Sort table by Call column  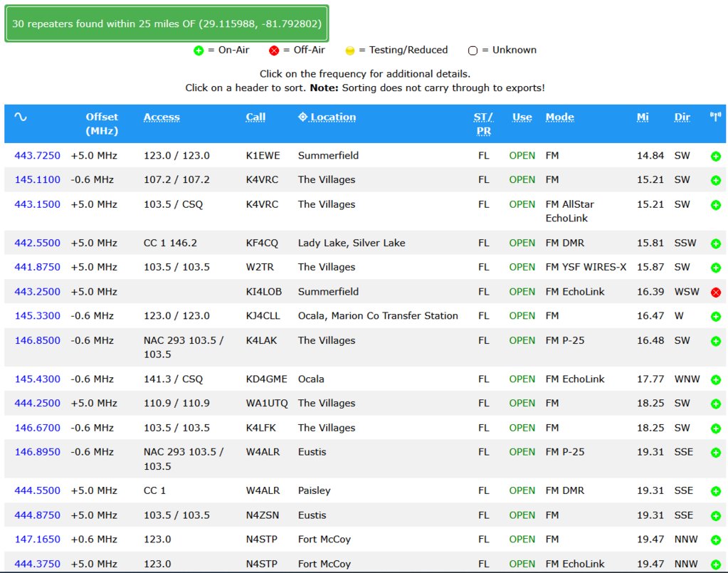click(x=255, y=117)
